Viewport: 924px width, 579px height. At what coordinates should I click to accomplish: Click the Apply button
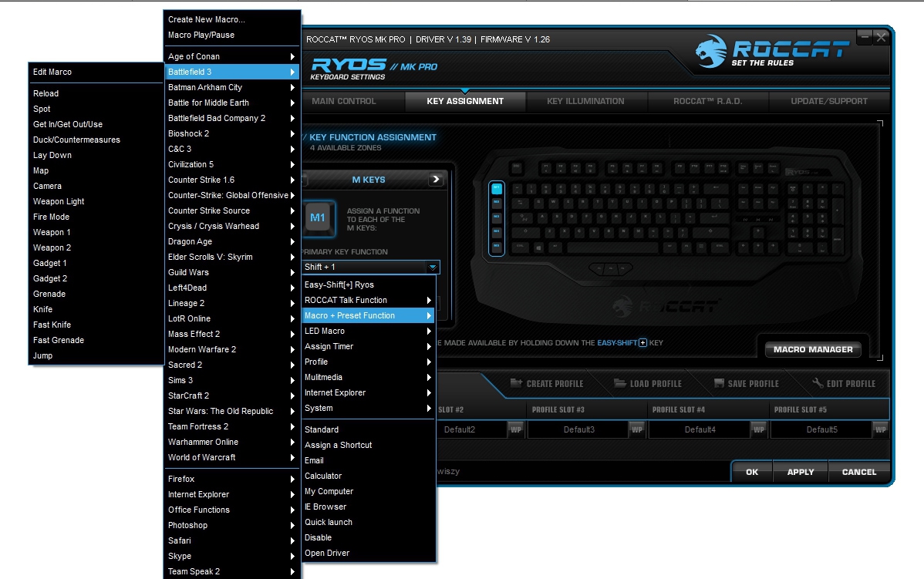(x=801, y=472)
